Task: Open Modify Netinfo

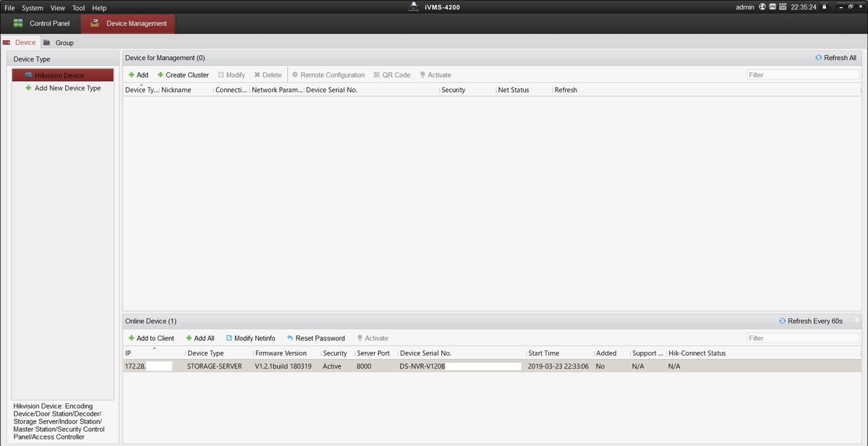Action: [x=250, y=338]
